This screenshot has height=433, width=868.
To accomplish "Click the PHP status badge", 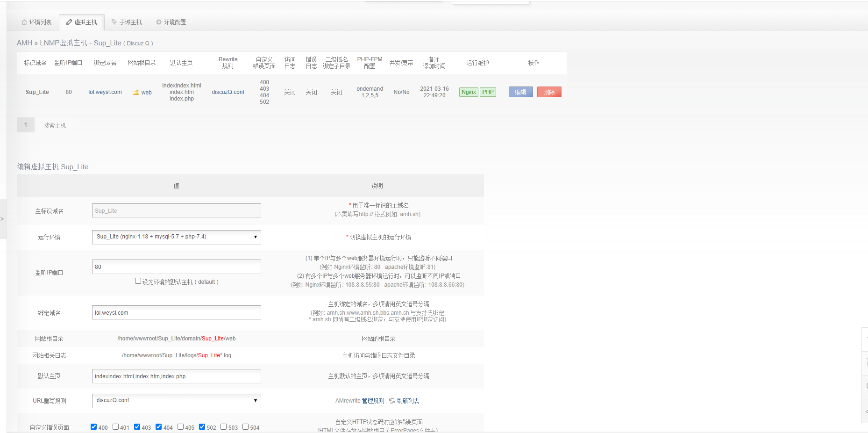I will (488, 92).
